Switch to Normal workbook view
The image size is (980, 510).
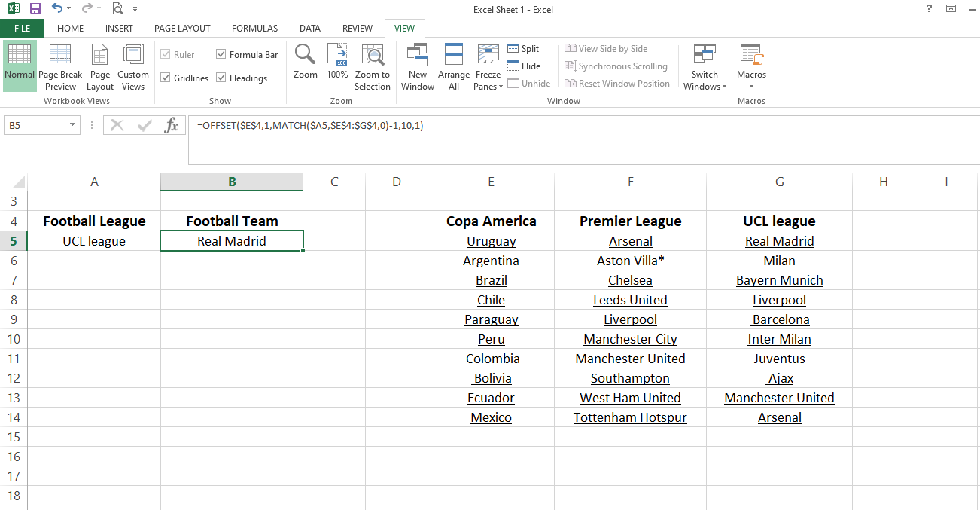pyautogui.click(x=20, y=66)
